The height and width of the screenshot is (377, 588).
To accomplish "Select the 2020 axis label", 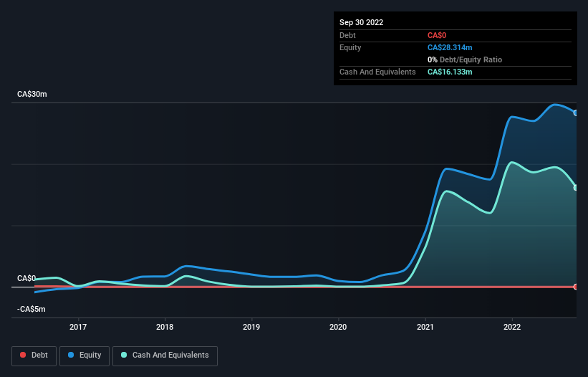I will (x=338, y=327).
